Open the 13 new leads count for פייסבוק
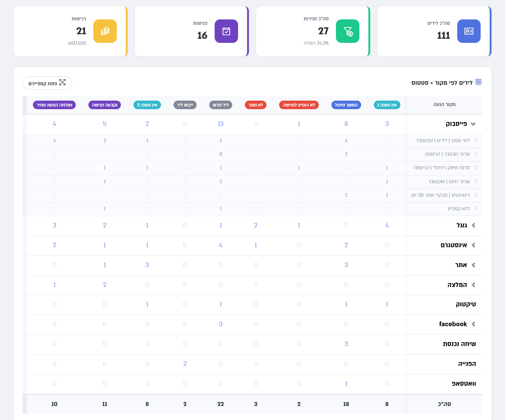The width and height of the screenshot is (505, 420). [x=220, y=124]
